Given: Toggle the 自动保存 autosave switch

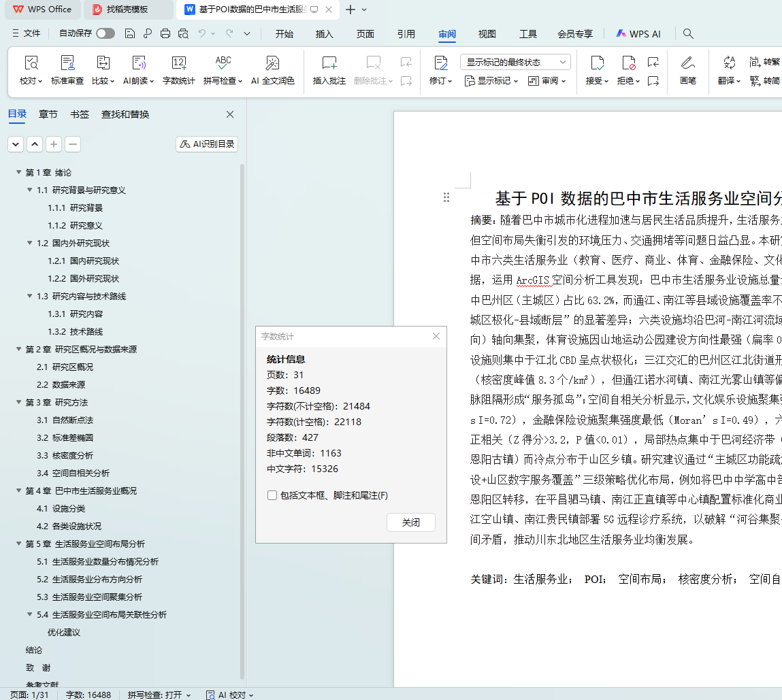Looking at the screenshot, I should tap(105, 33).
